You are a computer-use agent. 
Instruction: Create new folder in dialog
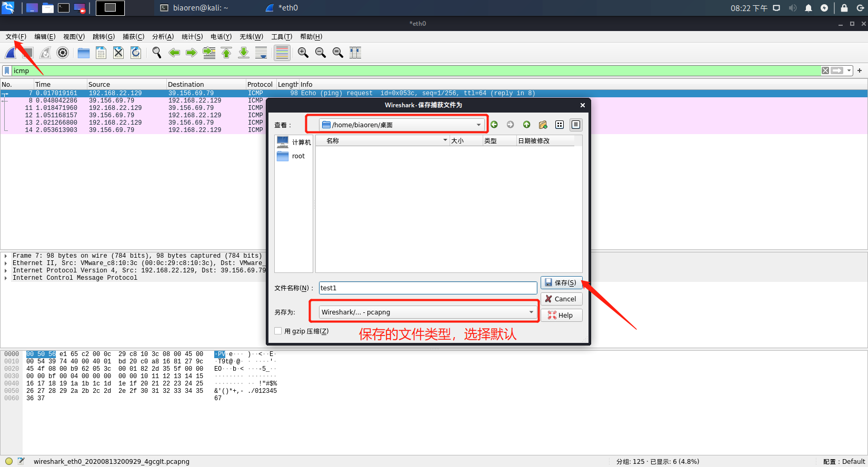[x=543, y=125]
